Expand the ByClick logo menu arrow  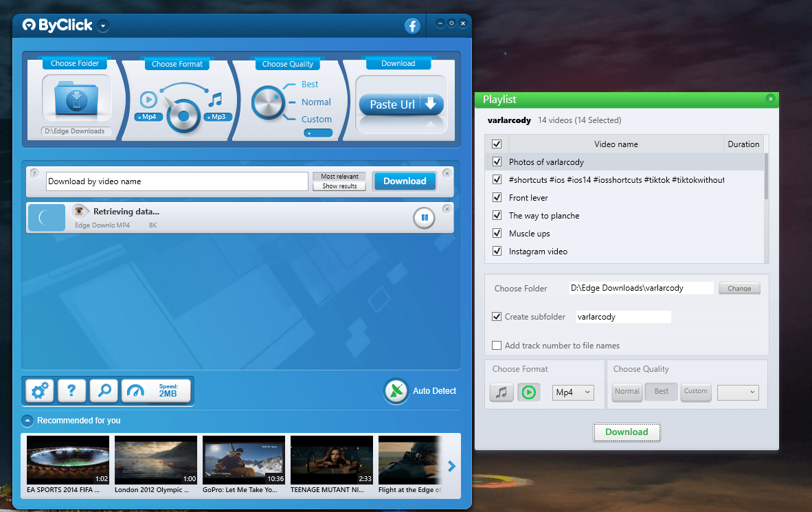pos(103,26)
